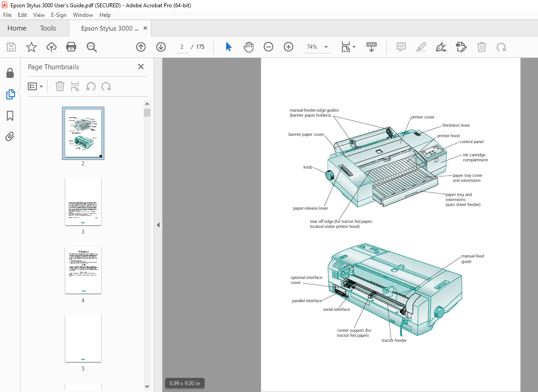Go to next page with down arrow button

(161, 47)
